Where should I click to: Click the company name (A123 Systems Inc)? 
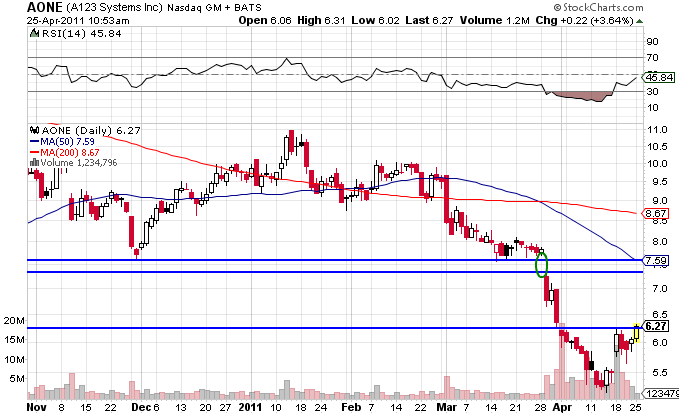pyautogui.click(x=114, y=7)
